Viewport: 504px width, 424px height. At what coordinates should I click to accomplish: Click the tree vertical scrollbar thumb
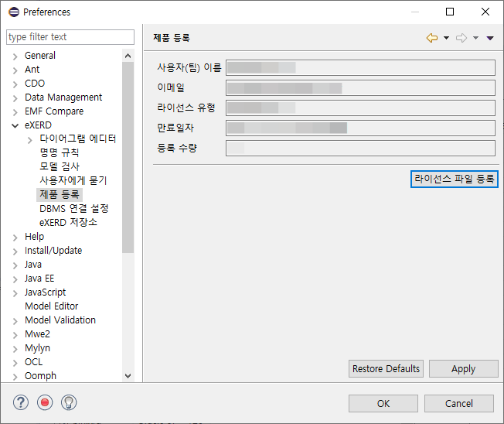tap(128, 157)
